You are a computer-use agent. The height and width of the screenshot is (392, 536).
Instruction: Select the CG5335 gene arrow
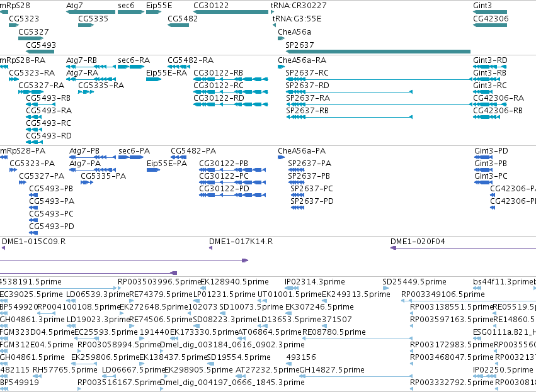click(x=86, y=25)
